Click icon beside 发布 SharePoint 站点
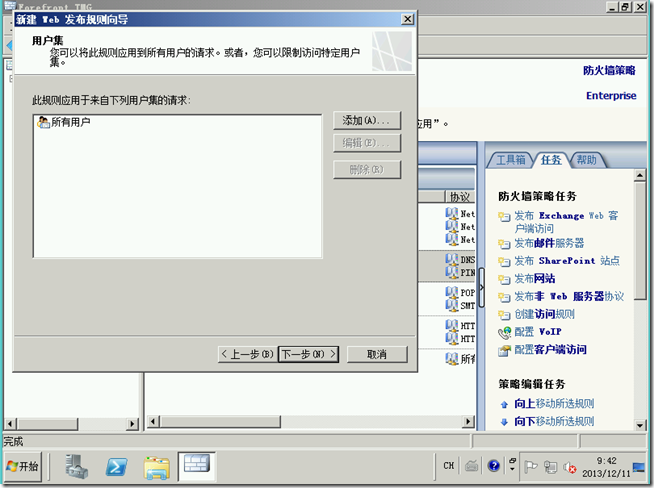654x488 pixels. click(x=504, y=262)
